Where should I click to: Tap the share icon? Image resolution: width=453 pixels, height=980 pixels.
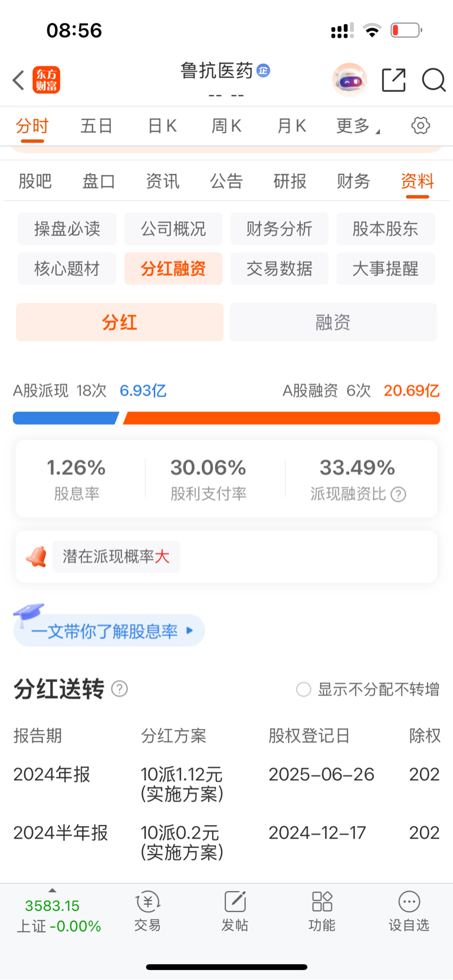(x=393, y=80)
